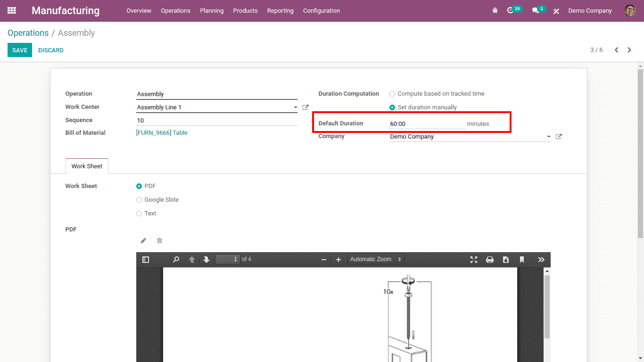
Task: Click the 3 / 6 pager counter
Action: (596, 50)
